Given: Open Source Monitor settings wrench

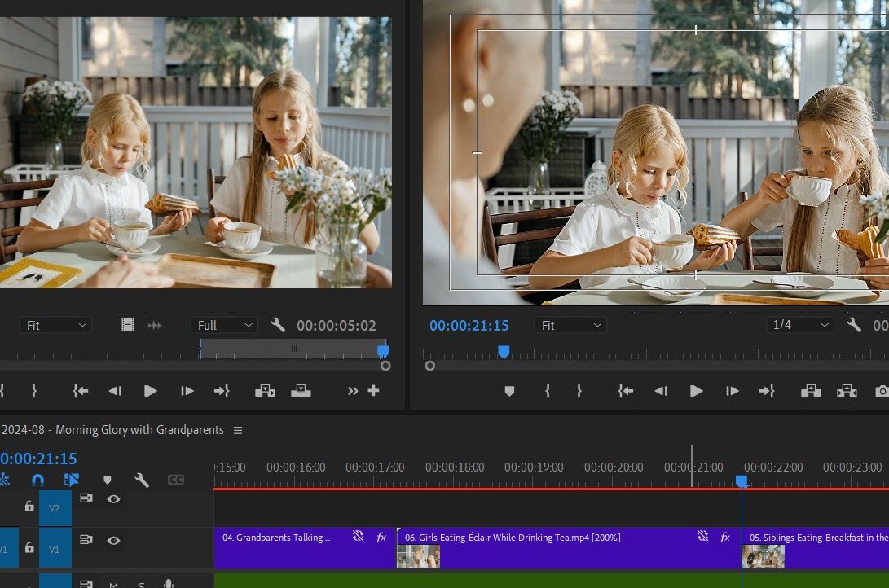Looking at the screenshot, I should 277,325.
